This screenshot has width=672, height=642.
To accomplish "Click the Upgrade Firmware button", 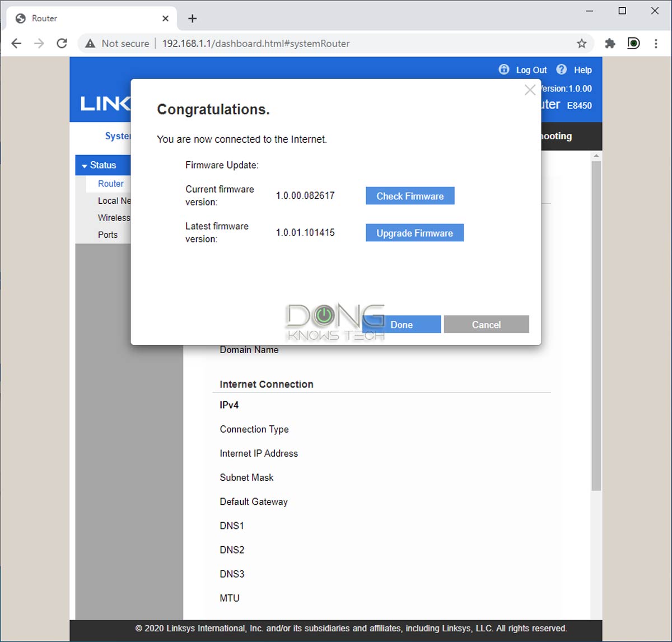I will tap(414, 233).
